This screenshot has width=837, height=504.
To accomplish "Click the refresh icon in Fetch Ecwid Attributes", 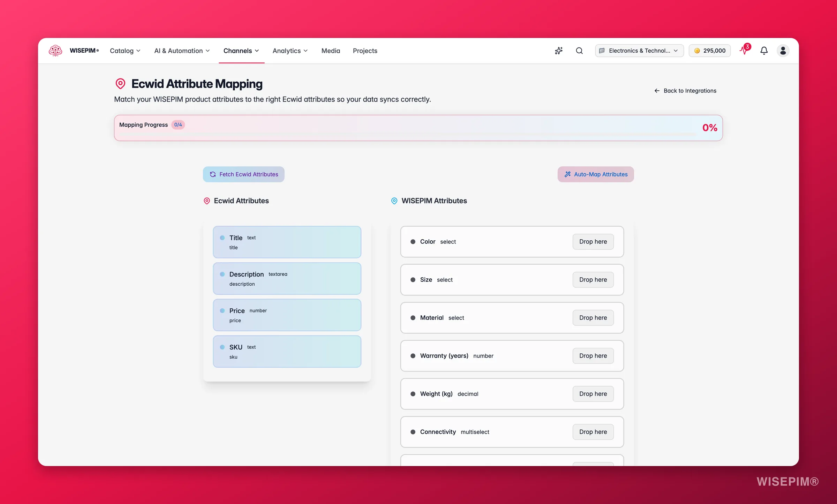I will click(x=213, y=174).
